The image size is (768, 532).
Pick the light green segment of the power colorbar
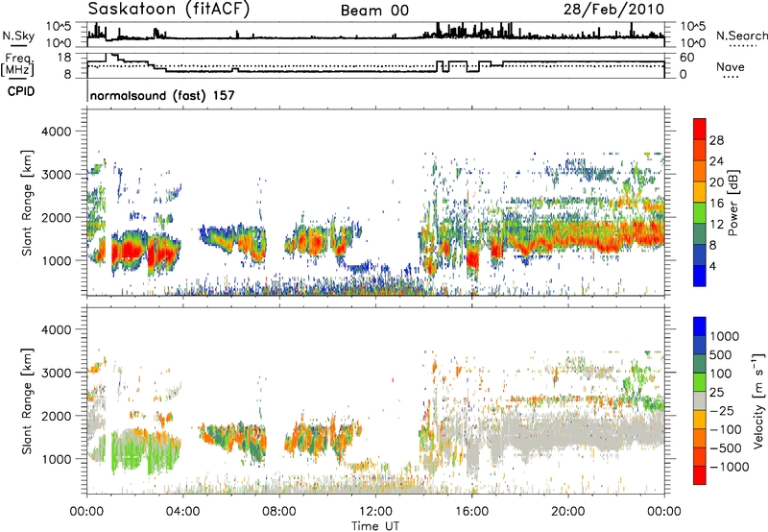tap(700, 213)
